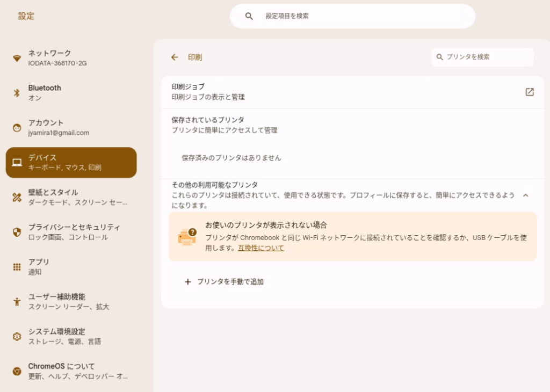
Task: Click the wallpaper and style brush icon
Action: pyautogui.click(x=17, y=197)
